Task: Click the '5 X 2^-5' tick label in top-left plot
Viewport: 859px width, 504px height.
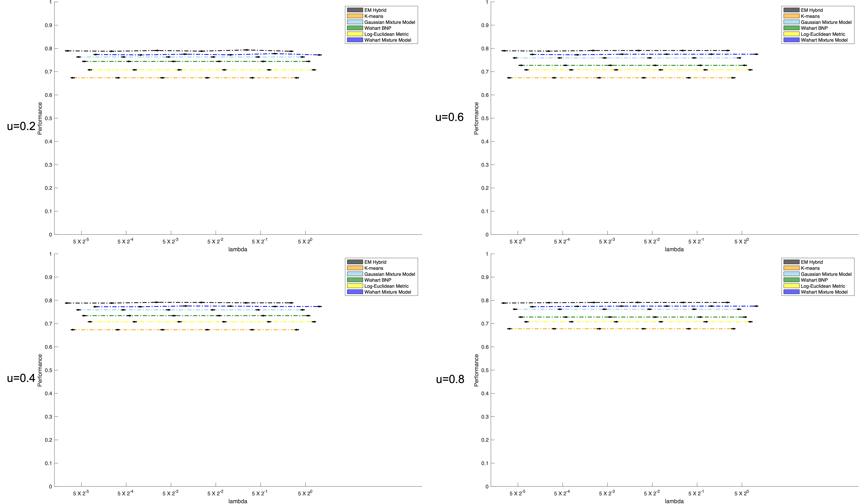Action: (81, 241)
